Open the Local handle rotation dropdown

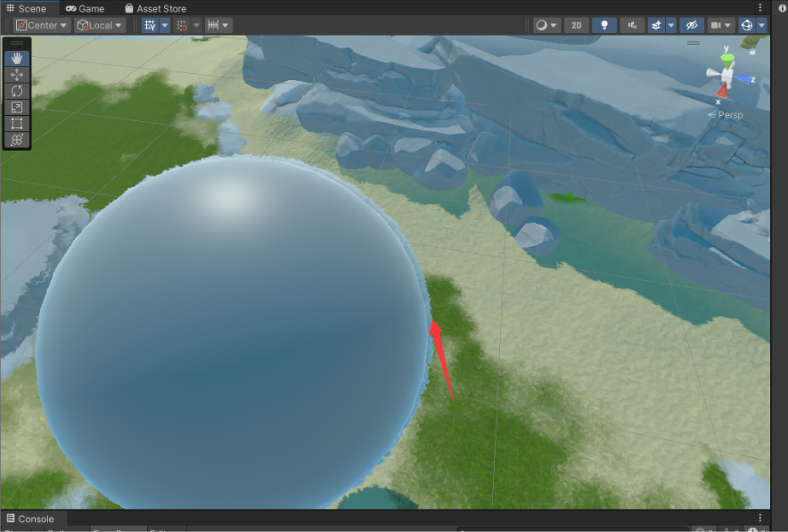[100, 25]
